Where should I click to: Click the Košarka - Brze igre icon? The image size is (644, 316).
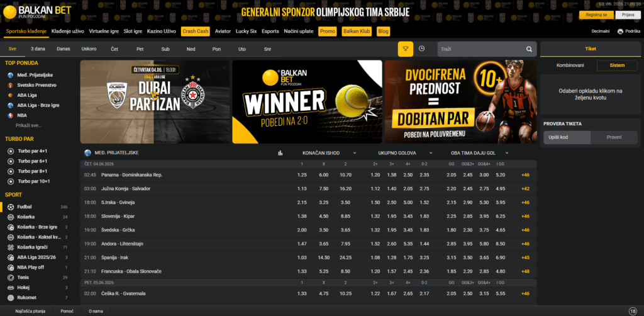coord(11,227)
